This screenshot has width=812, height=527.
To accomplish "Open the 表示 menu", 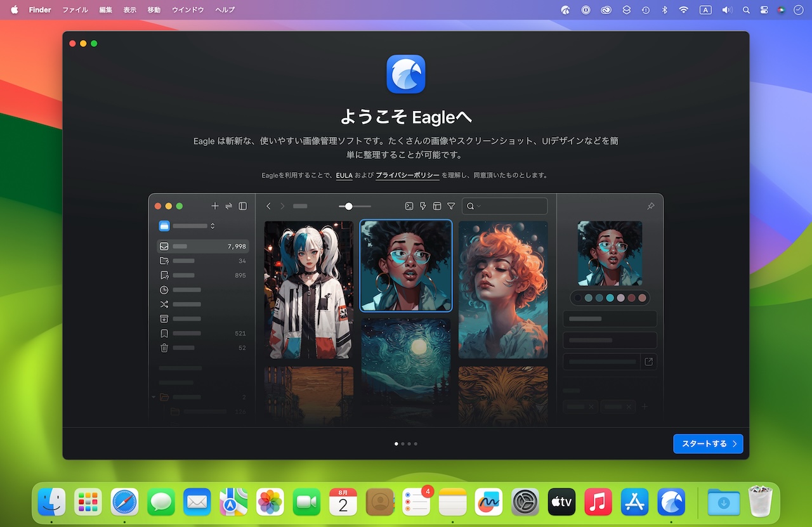I will tap(129, 10).
